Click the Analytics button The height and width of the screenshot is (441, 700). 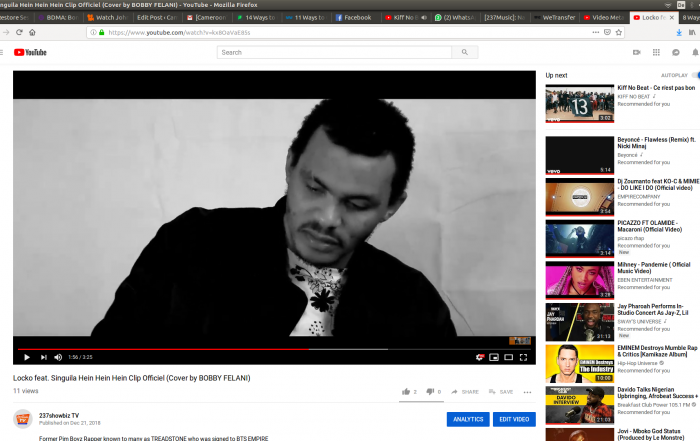tap(466, 419)
